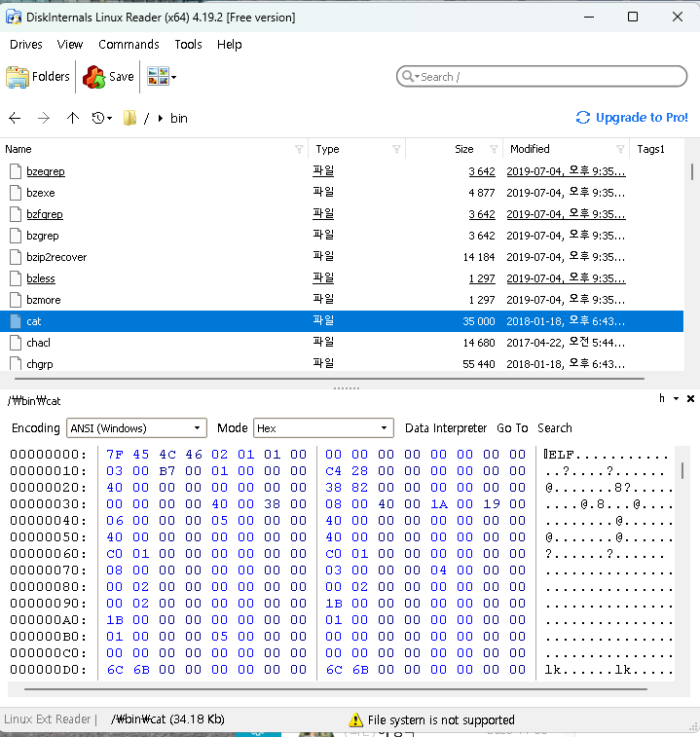Open the Mode Hex dropdown
This screenshot has width=700, height=737.
(x=323, y=428)
